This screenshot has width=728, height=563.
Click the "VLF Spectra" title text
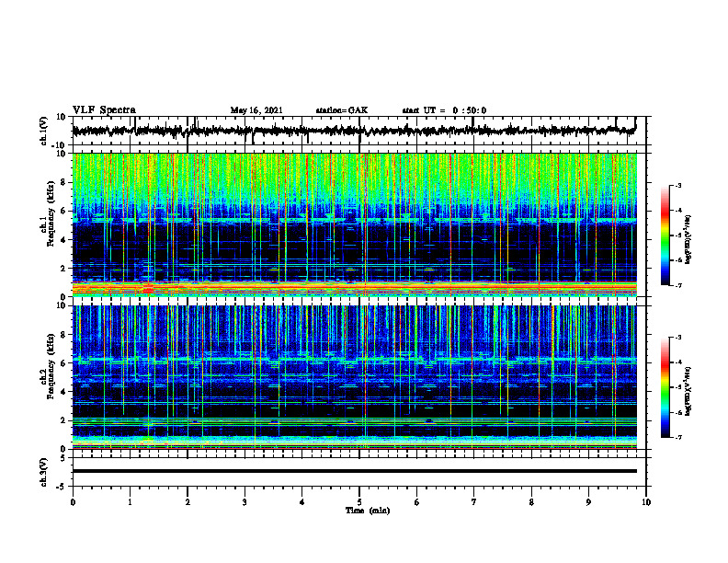pos(104,110)
